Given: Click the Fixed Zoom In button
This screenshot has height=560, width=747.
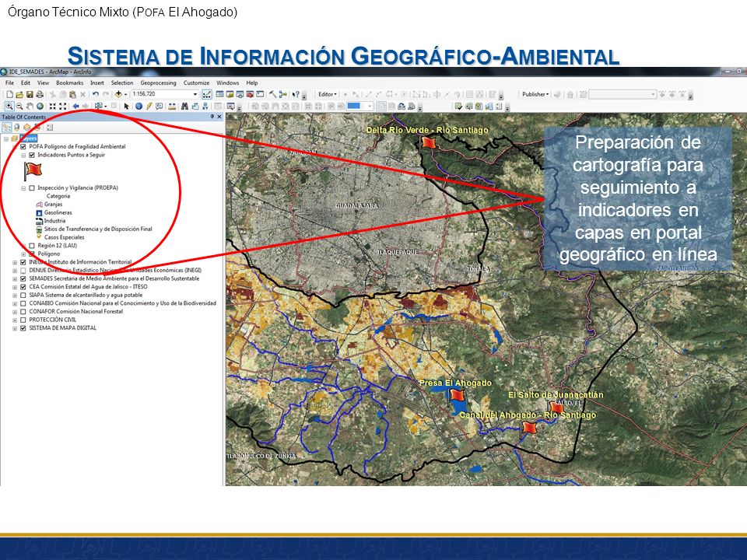Looking at the screenshot, I should [x=52, y=107].
